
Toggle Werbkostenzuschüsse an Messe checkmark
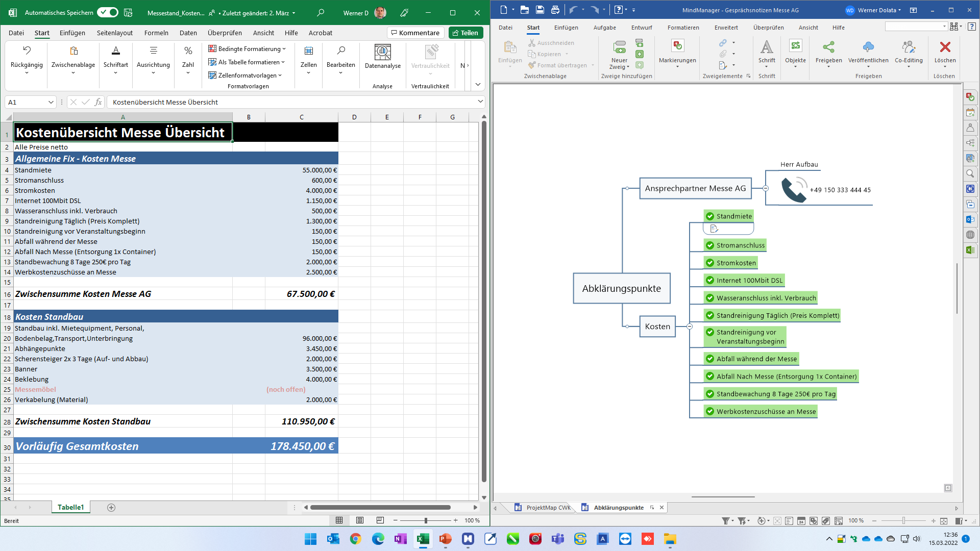(709, 411)
